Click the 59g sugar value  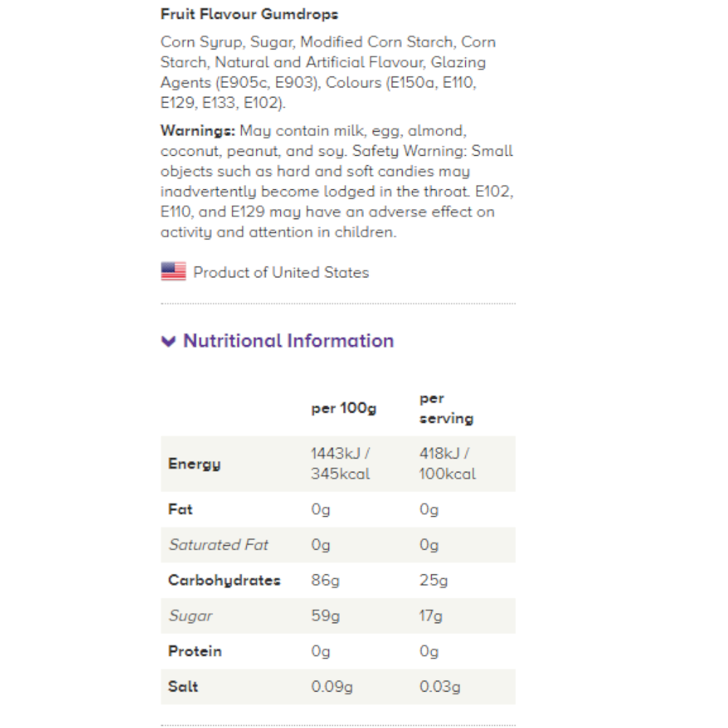coord(325,616)
